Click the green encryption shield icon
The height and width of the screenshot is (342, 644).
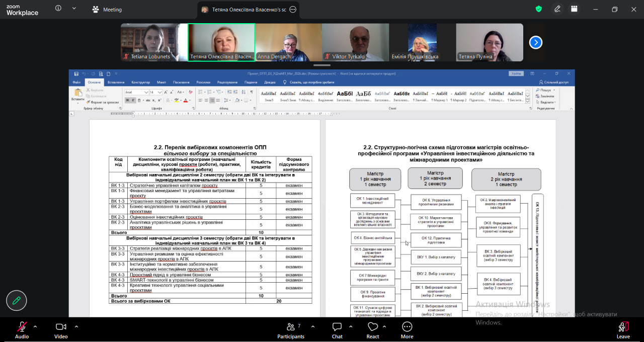pyautogui.click(x=539, y=9)
